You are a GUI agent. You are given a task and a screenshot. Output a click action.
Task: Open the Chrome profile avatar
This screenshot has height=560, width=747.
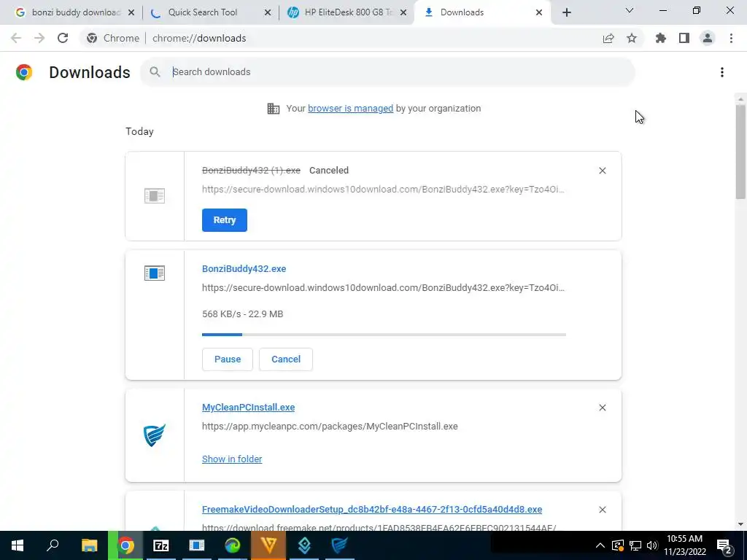click(708, 38)
